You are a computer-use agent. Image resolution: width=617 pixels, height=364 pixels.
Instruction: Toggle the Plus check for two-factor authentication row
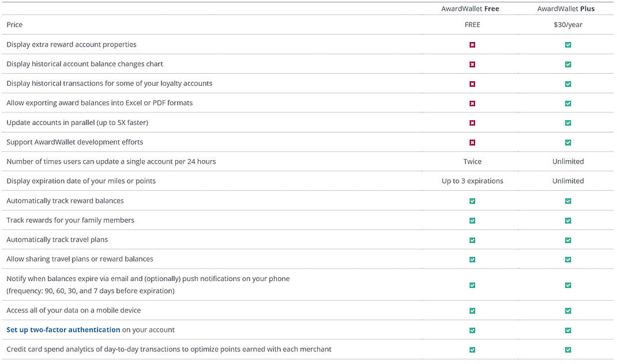[568, 330]
